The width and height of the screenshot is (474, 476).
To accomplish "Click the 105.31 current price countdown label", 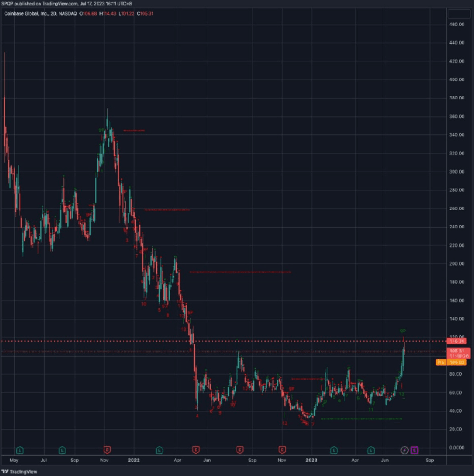I will click(x=459, y=353).
